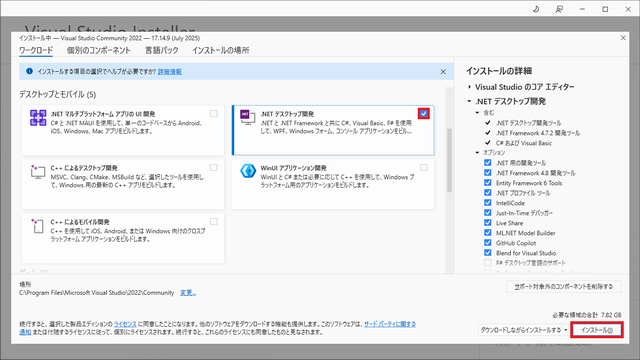Open the feedback icon in the title bar
The height and width of the screenshot is (360, 640).
(559, 9)
